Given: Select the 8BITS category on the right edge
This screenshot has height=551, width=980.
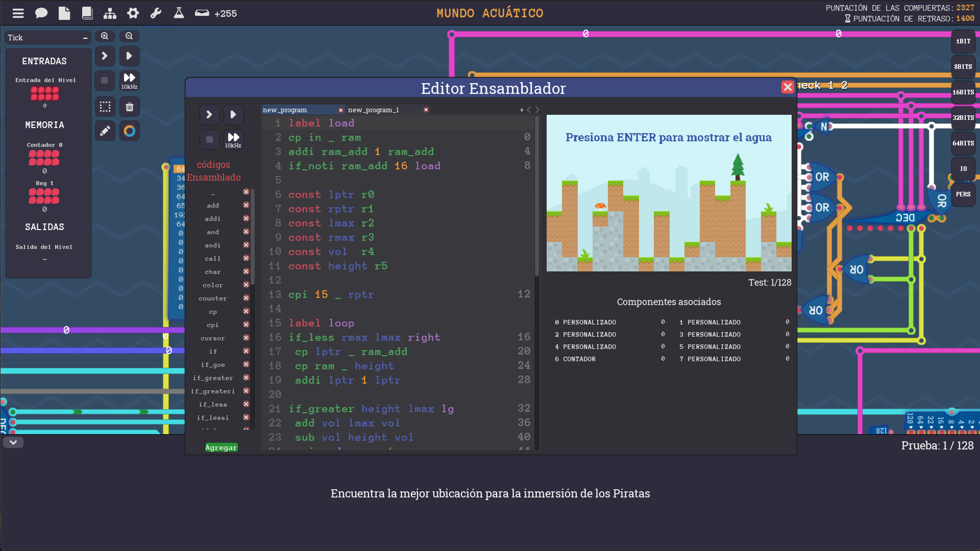Looking at the screenshot, I should point(963,66).
